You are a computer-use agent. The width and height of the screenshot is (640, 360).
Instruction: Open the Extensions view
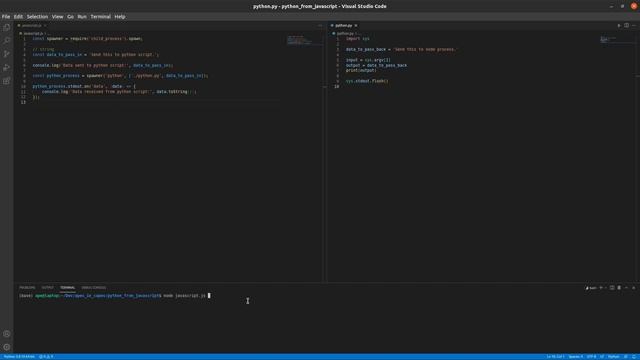7,81
